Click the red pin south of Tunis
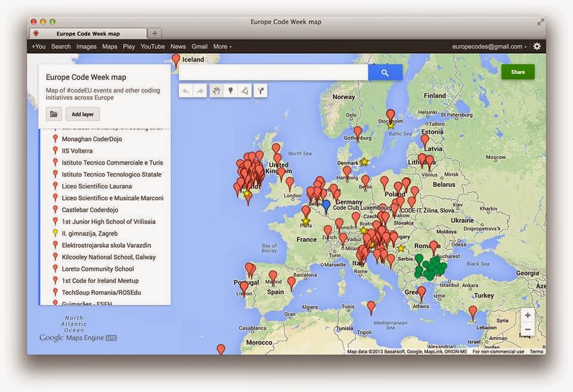The width and height of the screenshot is (573, 392). (371, 308)
